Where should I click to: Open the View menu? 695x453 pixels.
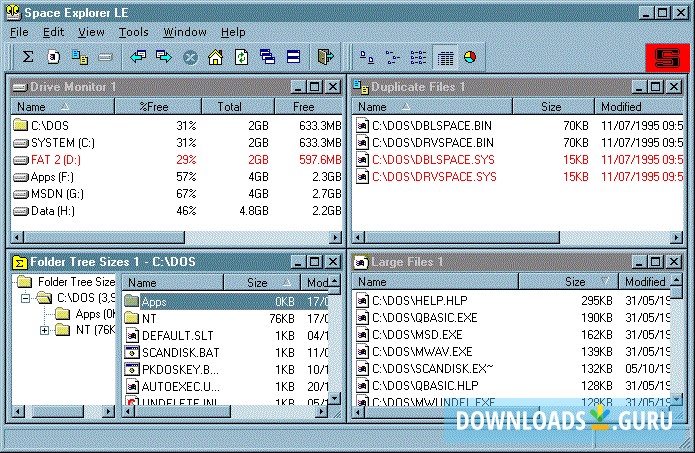91,32
